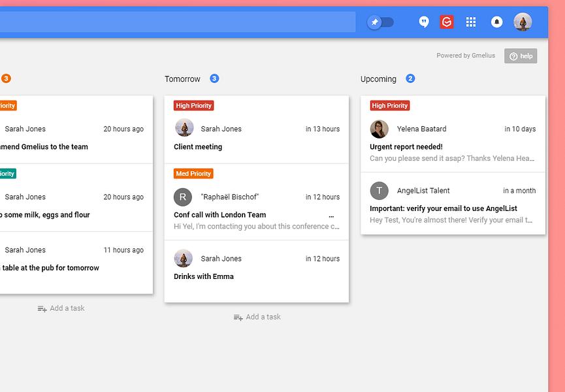
Task: Click Upcoming column count badge 2
Action: tap(410, 78)
